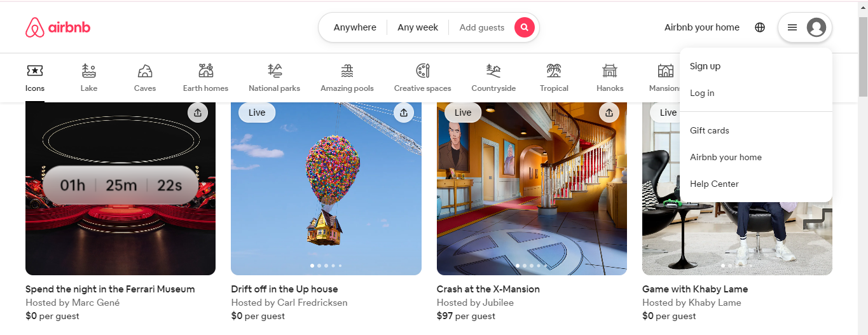
Task: Click the Airbnb logo
Action: tap(58, 27)
